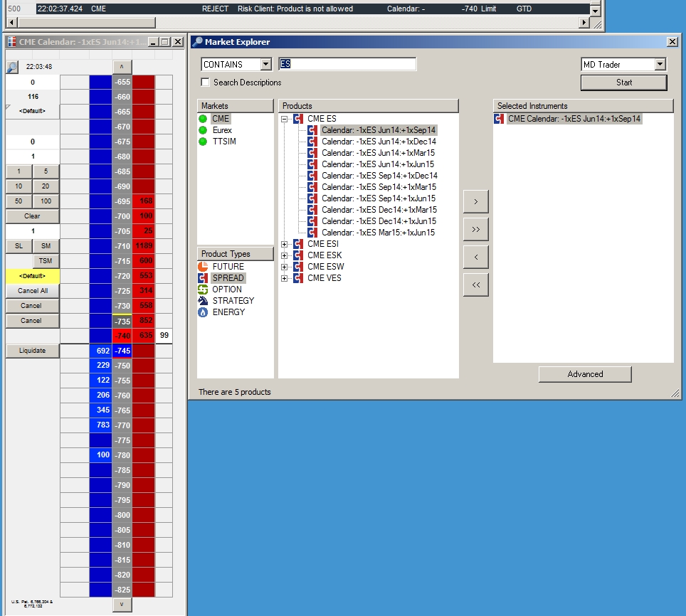This screenshot has width=686, height=616.
Task: Select Calendar -1xES Dec14:+1xJun15 spread
Action: coord(379,221)
